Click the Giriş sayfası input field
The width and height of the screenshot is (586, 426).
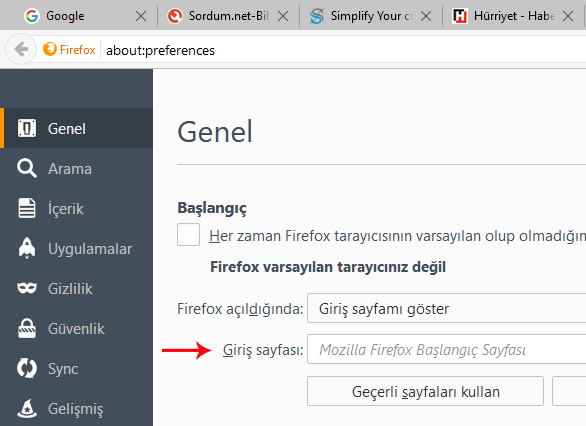click(x=447, y=349)
